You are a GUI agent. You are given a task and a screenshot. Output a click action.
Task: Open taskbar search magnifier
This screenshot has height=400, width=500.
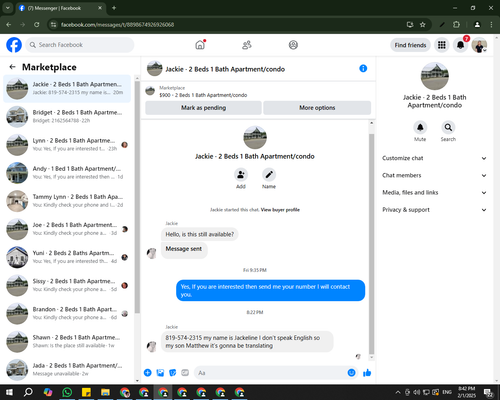(29, 392)
